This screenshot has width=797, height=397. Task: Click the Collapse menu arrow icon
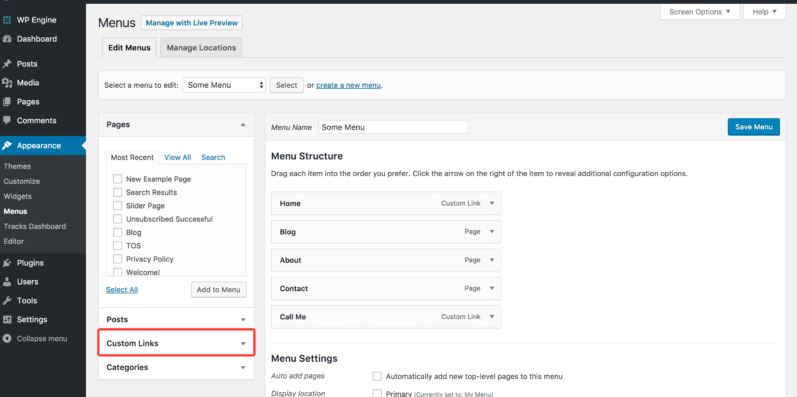pos(7,339)
